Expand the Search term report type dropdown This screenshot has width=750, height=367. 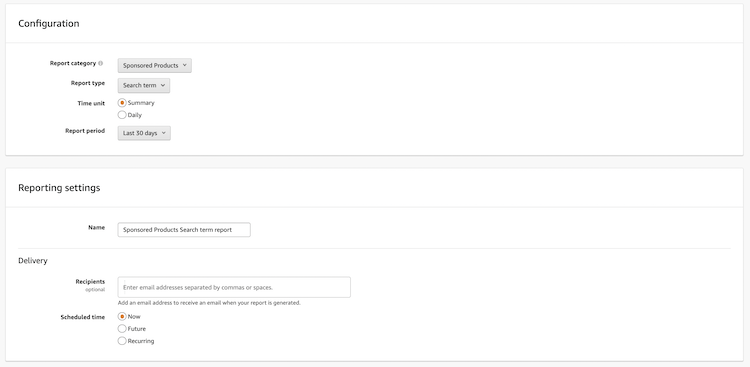click(143, 86)
